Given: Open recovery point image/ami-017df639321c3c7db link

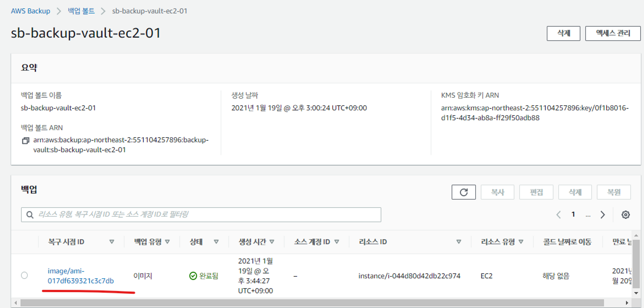Looking at the screenshot, I should [x=80, y=276].
